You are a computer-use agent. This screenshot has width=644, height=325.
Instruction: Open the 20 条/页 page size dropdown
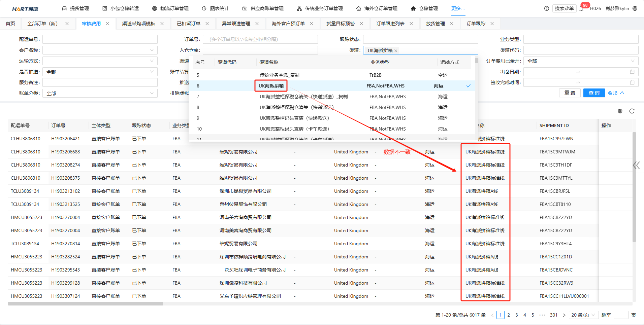tap(583, 315)
